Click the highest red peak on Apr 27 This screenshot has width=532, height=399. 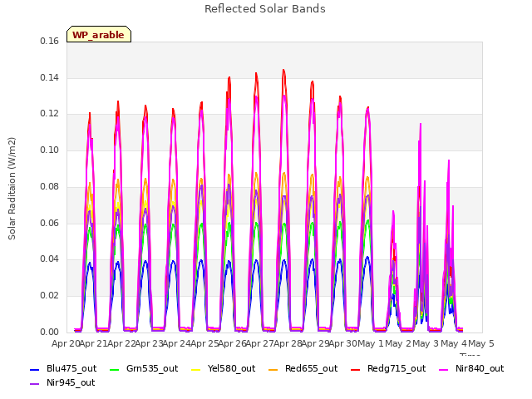tap(283, 70)
